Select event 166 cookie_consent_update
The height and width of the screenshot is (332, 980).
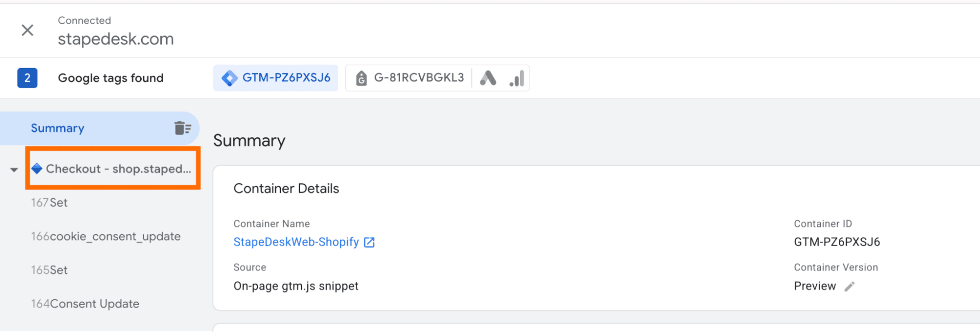pyautogui.click(x=105, y=236)
